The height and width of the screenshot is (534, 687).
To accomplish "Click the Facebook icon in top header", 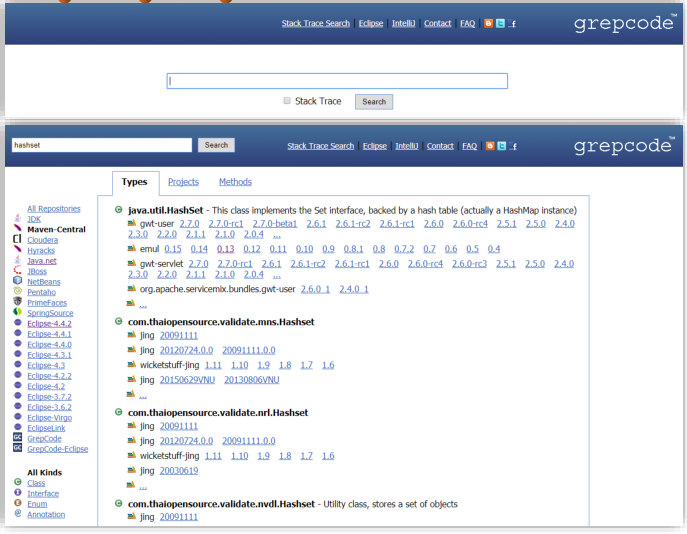I will click(x=512, y=24).
